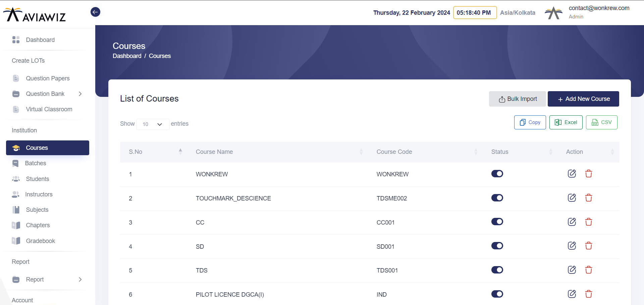Screen dimensions: 644x305
Task: Toggle status of TOUCHMARK_DESCIENCE course
Action: [497, 198]
